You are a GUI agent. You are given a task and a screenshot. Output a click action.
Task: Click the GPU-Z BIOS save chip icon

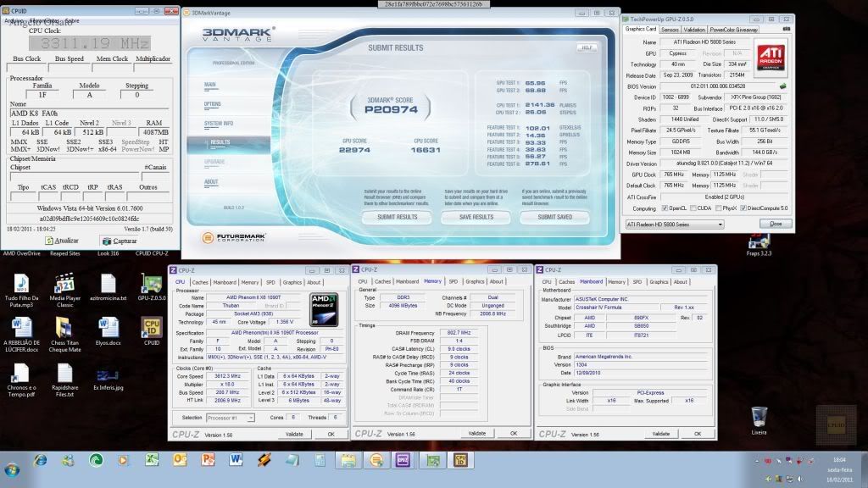pos(783,86)
